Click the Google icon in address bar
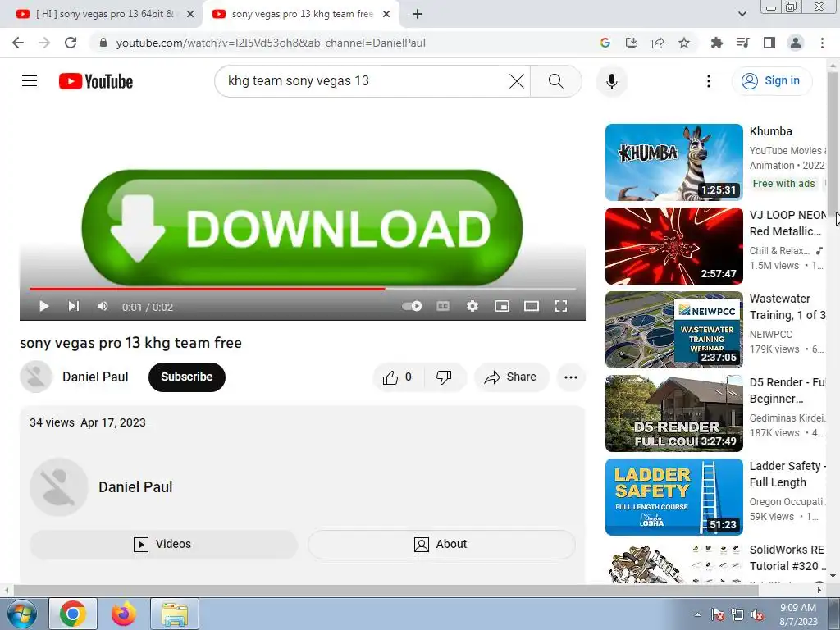The width and height of the screenshot is (840, 630). (605, 43)
